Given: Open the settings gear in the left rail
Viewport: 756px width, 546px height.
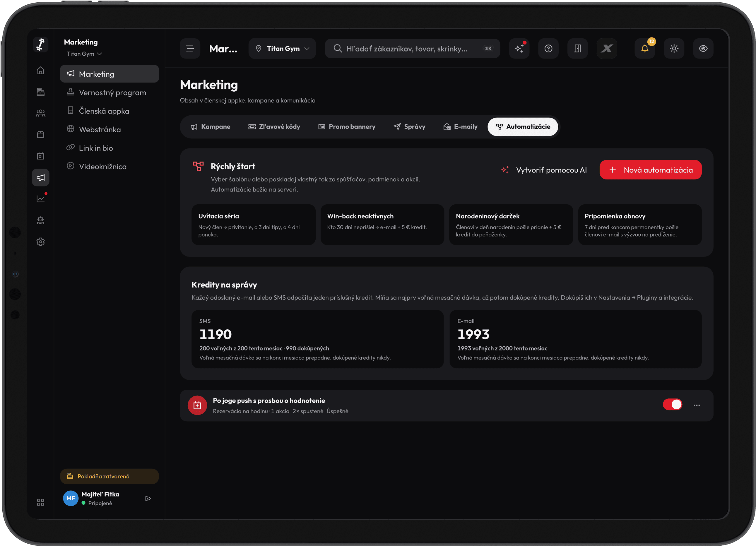Looking at the screenshot, I should coord(40,242).
